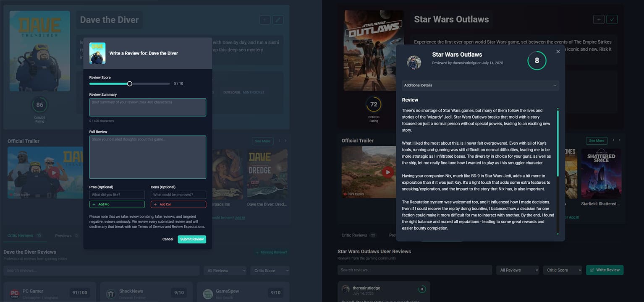Click the MINTROCKET developer name
This screenshot has width=644, height=302.
click(254, 93)
